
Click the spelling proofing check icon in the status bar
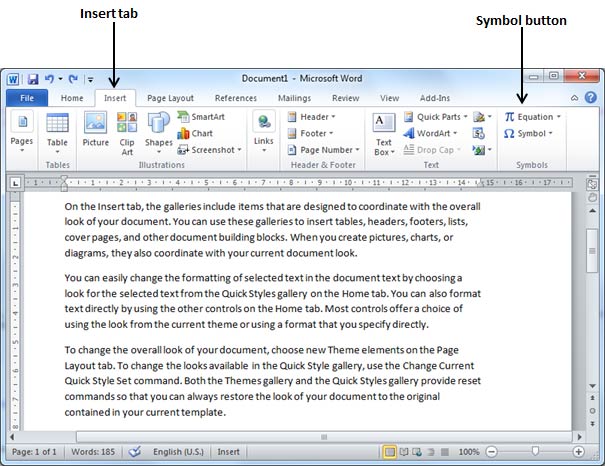click(x=134, y=451)
